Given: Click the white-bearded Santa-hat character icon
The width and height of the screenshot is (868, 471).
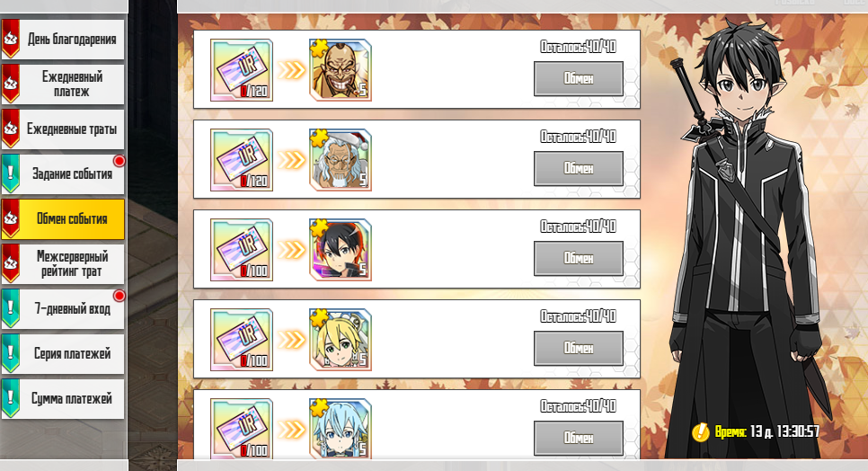Looking at the screenshot, I should coord(340,160).
